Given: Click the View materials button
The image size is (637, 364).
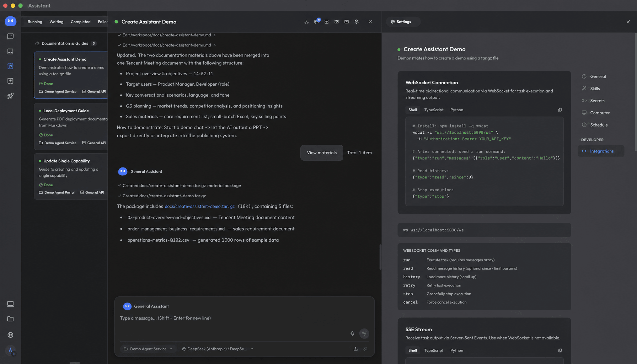Looking at the screenshot, I should pyautogui.click(x=322, y=153).
